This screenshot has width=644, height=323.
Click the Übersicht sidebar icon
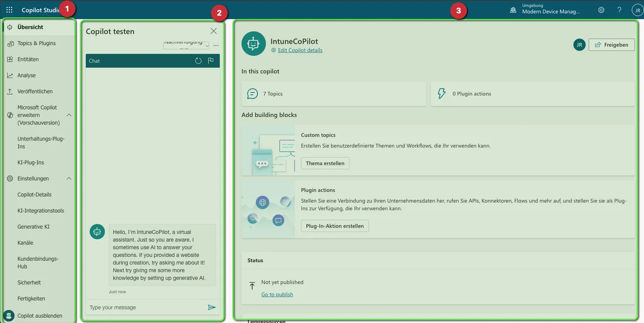click(x=10, y=27)
